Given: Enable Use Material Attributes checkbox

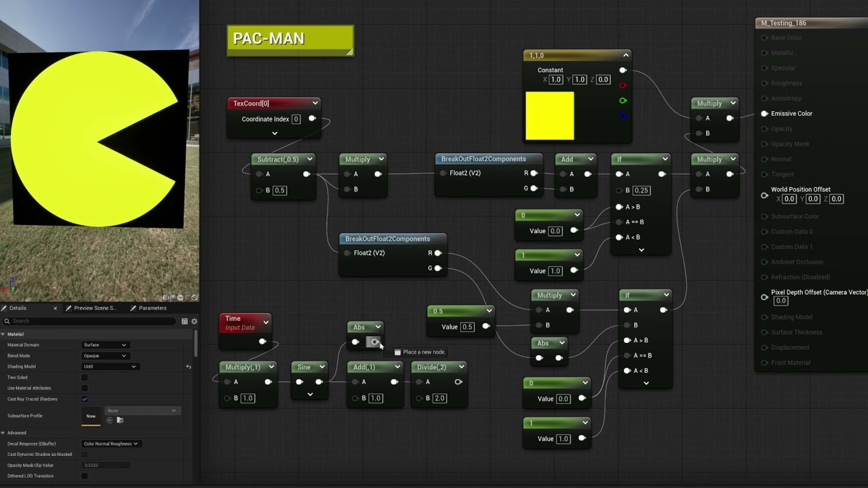Looking at the screenshot, I should point(85,388).
